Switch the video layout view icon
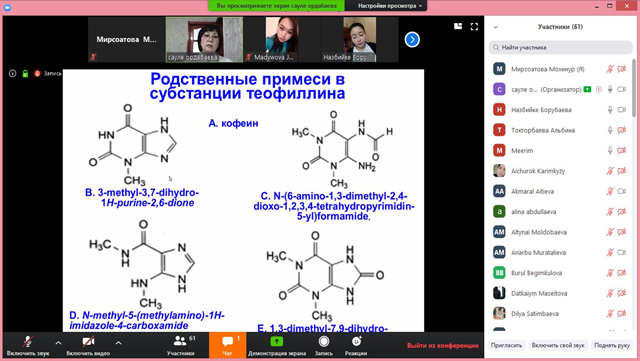 (x=458, y=27)
